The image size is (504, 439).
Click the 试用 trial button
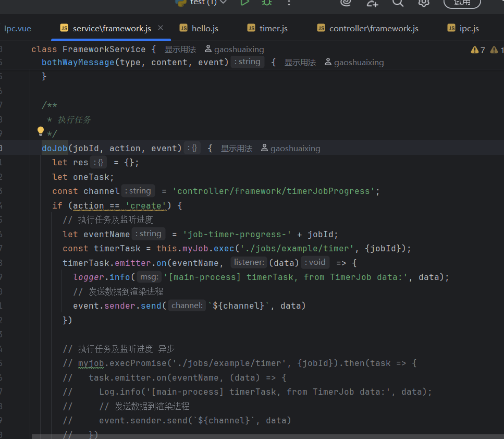(x=462, y=3)
